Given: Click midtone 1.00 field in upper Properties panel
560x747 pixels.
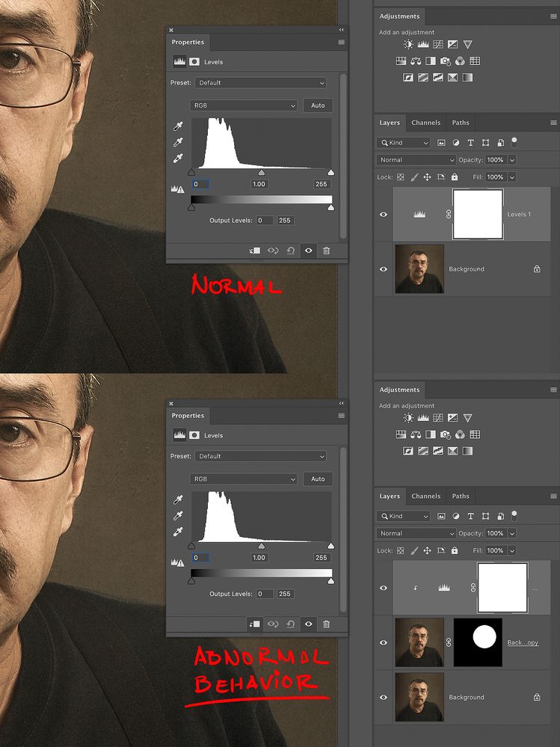Looking at the screenshot, I should pyautogui.click(x=259, y=184).
